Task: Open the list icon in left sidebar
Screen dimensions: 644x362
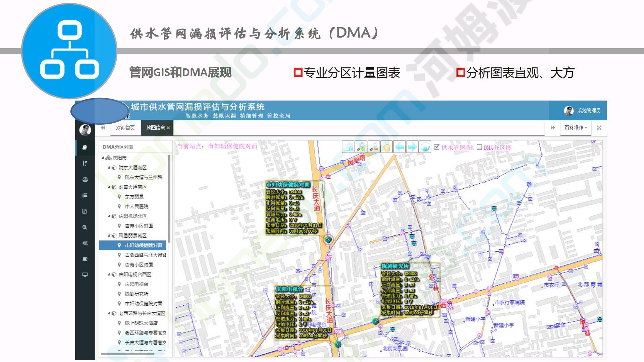Action: 85,195
